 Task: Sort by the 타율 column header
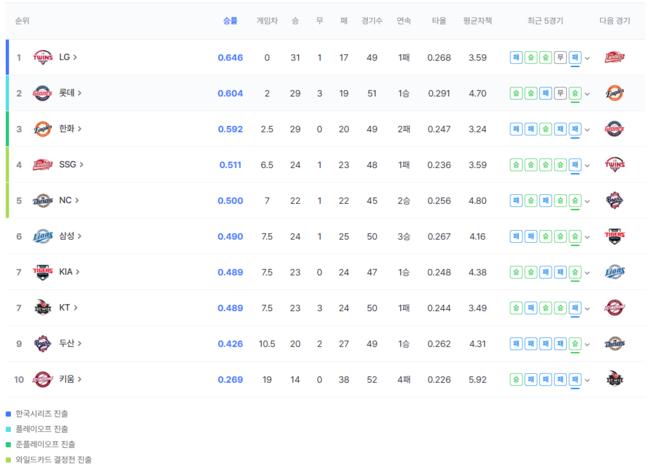pyautogui.click(x=439, y=21)
